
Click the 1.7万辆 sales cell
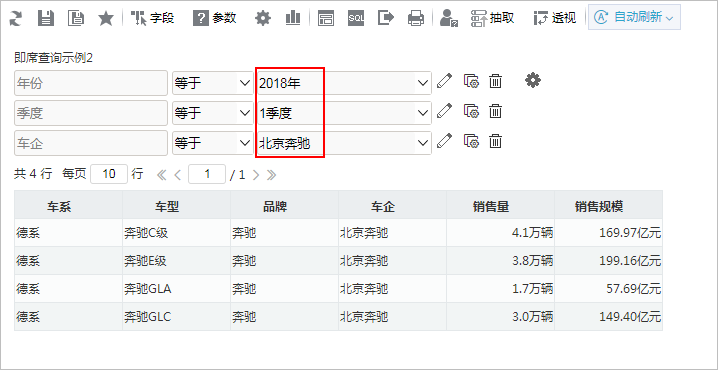pyautogui.click(x=500, y=289)
